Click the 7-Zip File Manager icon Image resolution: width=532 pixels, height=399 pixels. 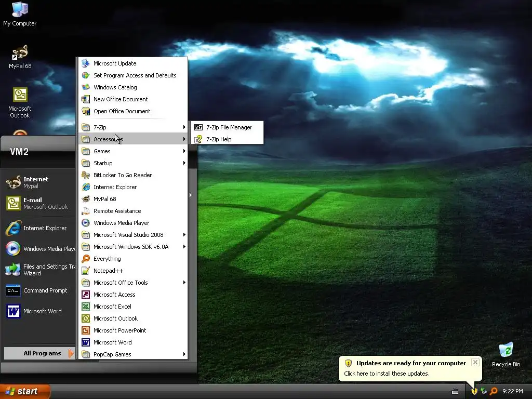(x=198, y=127)
